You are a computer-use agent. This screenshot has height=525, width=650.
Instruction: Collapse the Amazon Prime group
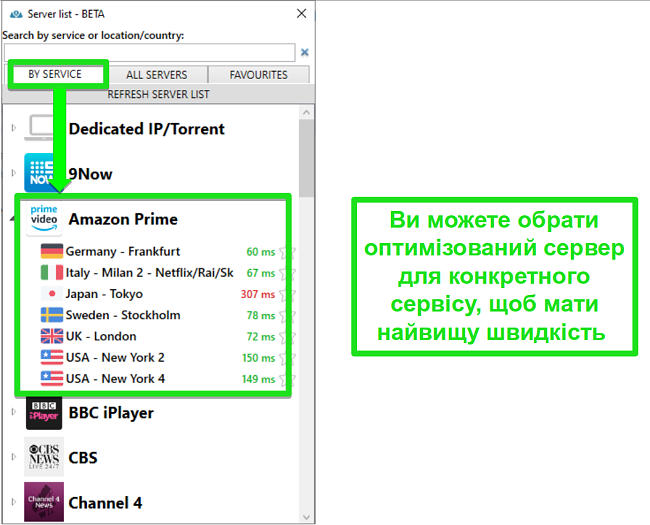click(x=13, y=219)
